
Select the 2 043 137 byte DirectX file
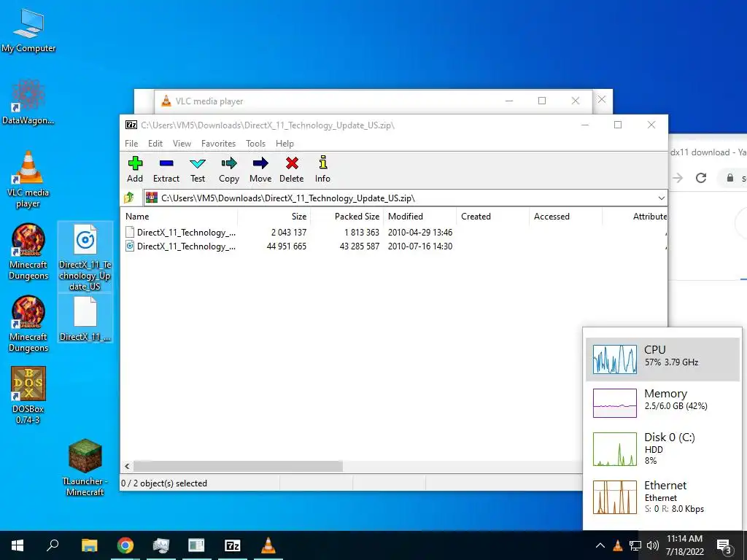(x=181, y=233)
